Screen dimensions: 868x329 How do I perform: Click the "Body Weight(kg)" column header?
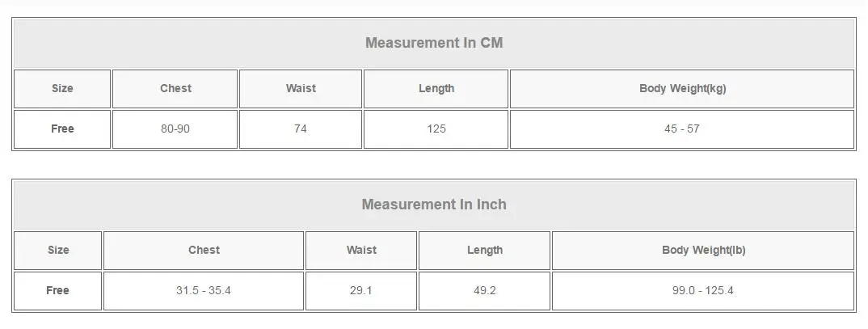pyautogui.click(x=682, y=88)
